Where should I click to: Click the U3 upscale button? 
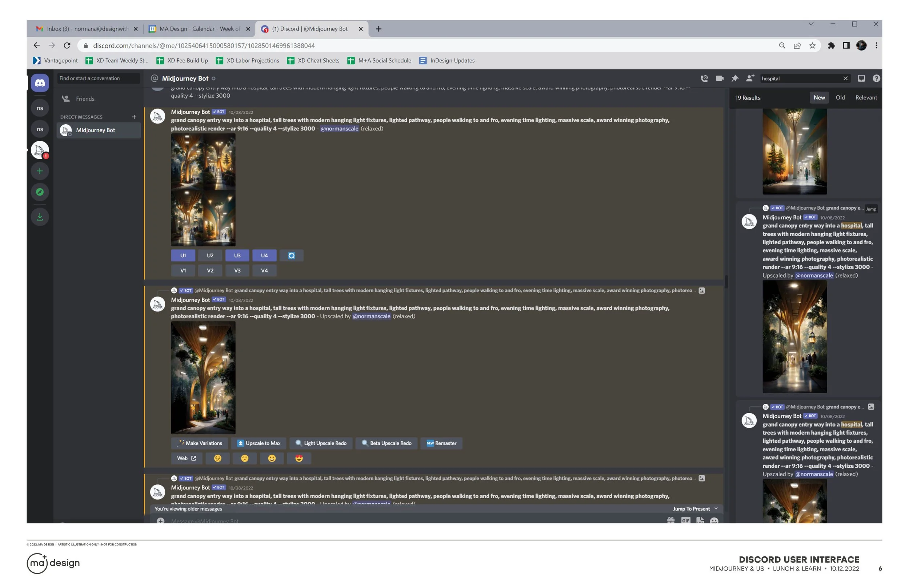click(237, 255)
